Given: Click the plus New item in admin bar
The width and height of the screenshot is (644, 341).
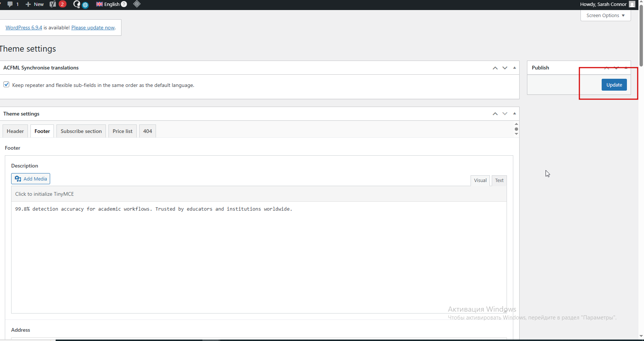Looking at the screenshot, I should [x=35, y=4].
